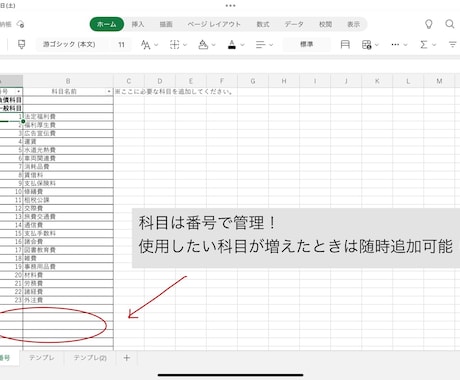460x380 pixels.
Task: Select the 広告宣伝費 cell
Action: 68,133
